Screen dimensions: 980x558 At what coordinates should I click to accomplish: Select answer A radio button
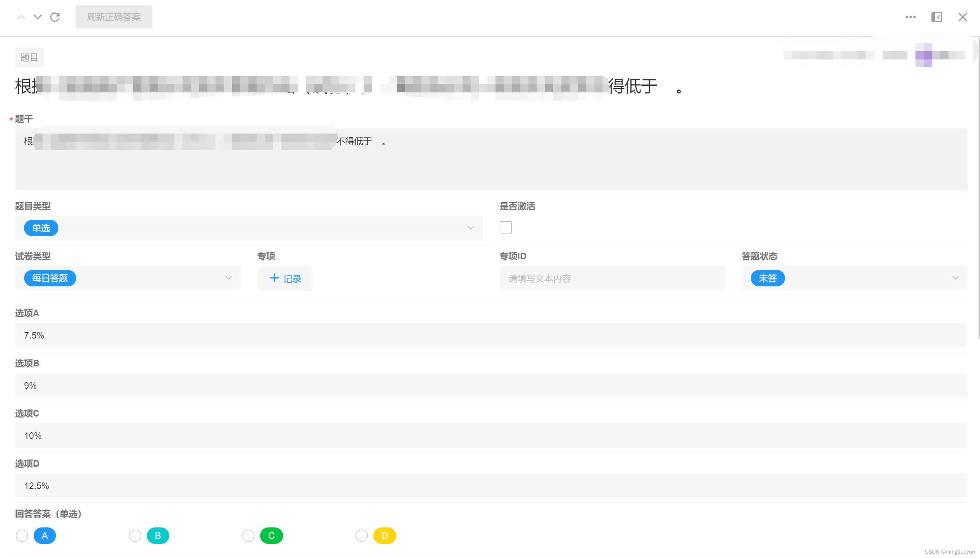click(x=22, y=536)
